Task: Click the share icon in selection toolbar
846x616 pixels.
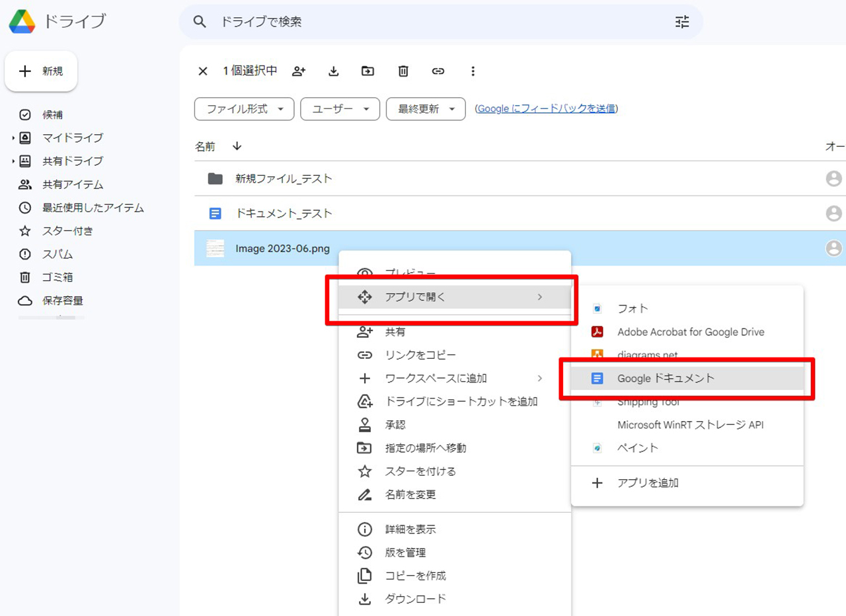Action: [x=299, y=71]
